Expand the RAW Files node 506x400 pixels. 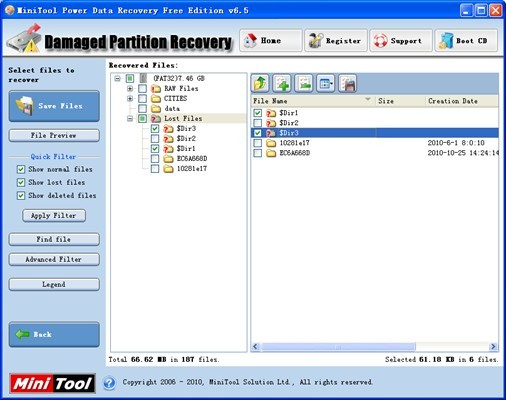pyautogui.click(x=130, y=89)
